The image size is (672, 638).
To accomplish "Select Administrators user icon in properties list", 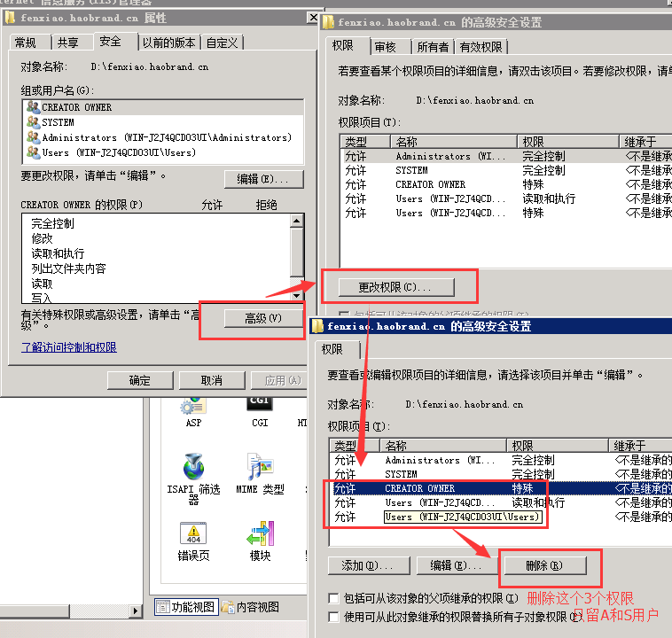I will pyautogui.click(x=33, y=137).
